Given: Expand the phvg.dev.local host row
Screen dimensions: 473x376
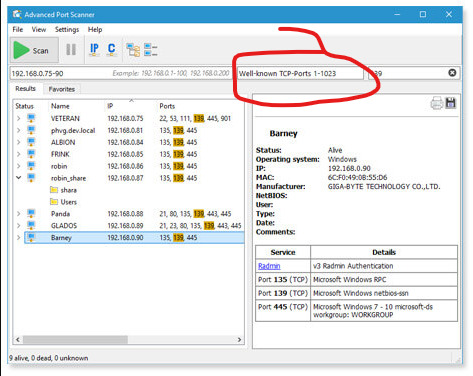Looking at the screenshot, I should [x=19, y=130].
